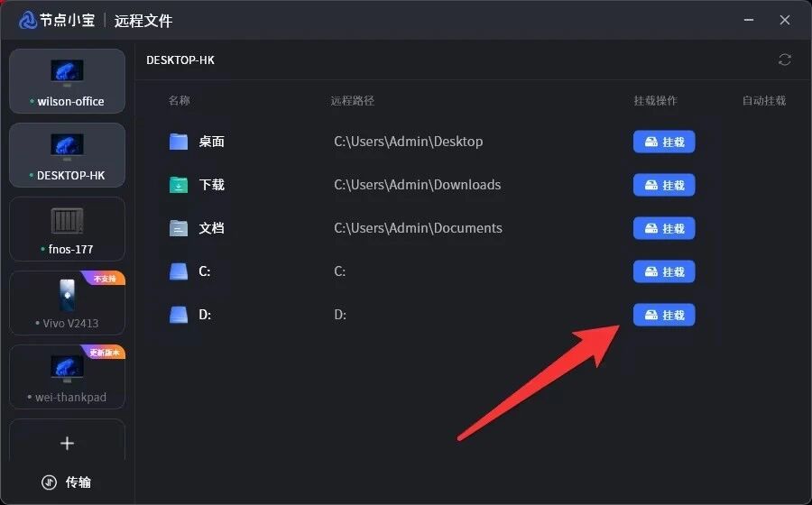
Task: Click the 下载 folder name
Action: click(x=211, y=185)
